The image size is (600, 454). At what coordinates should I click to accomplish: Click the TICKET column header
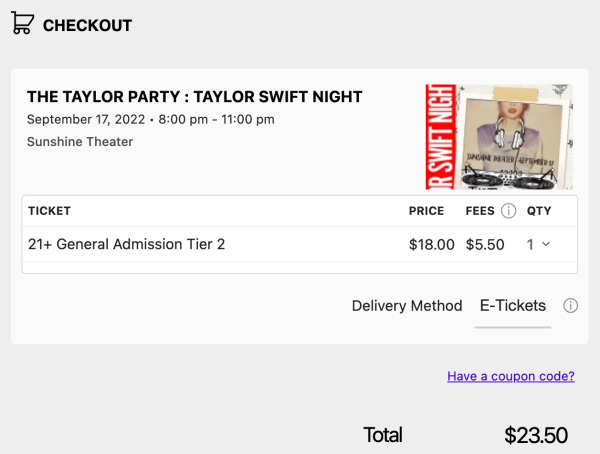point(49,211)
